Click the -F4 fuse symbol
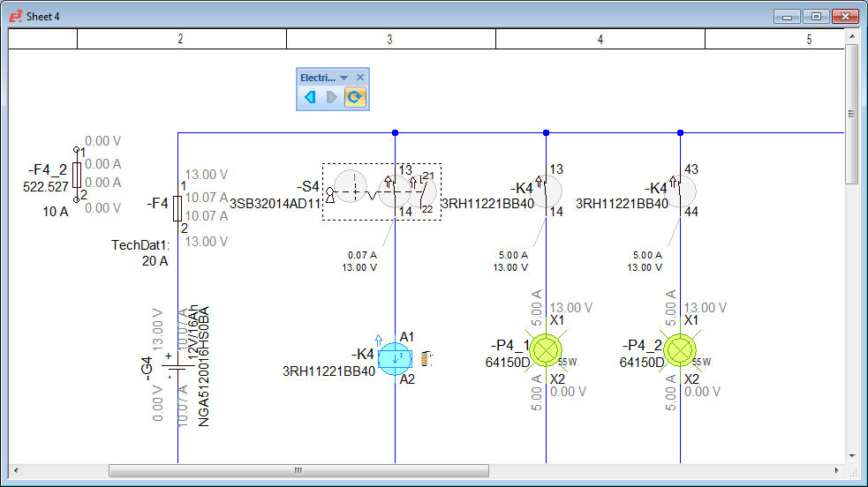 point(177,209)
